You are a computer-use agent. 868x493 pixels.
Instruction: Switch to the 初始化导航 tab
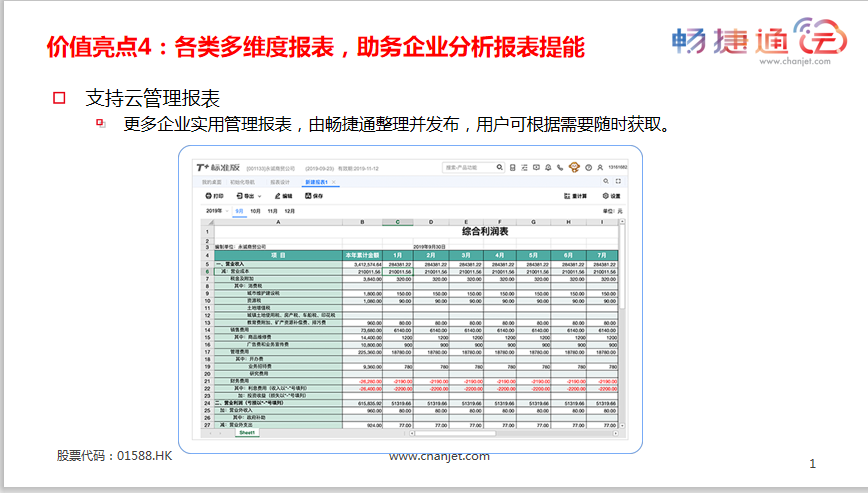tap(242, 182)
